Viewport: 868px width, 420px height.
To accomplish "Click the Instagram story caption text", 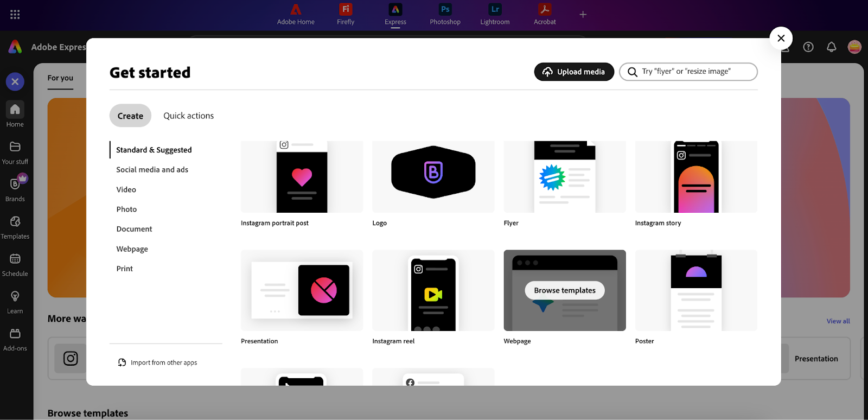I will [x=658, y=223].
